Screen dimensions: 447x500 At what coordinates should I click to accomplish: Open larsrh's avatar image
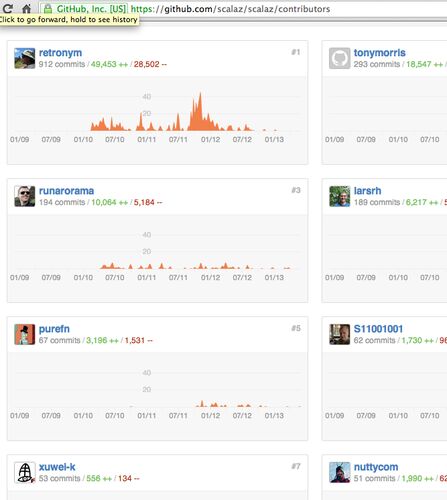pyautogui.click(x=340, y=196)
